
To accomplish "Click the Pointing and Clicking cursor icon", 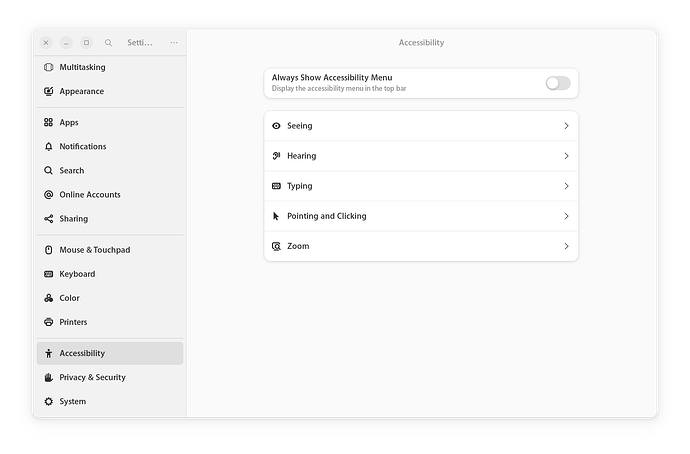I will [x=277, y=216].
